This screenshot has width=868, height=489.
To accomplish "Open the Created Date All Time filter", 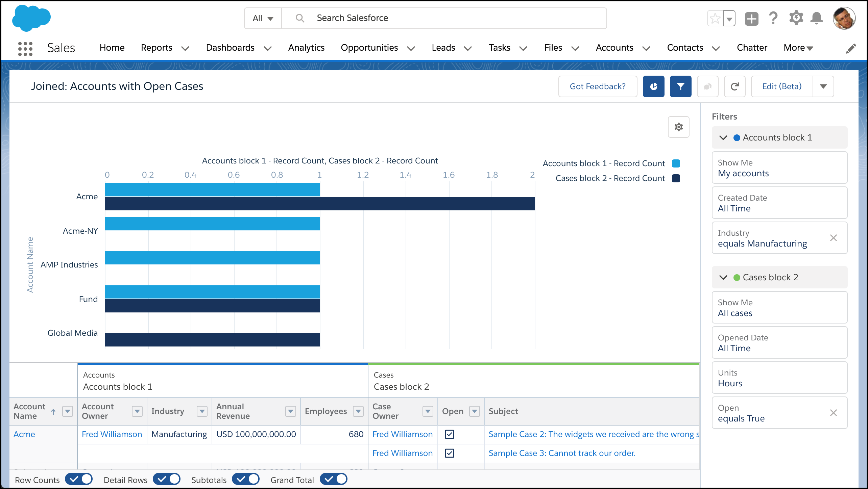I will pos(779,203).
